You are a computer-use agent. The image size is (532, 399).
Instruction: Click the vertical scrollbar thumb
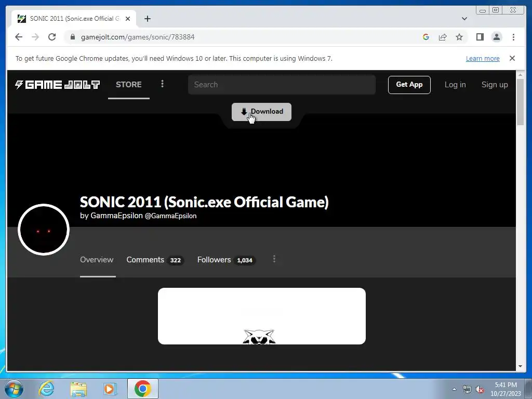tap(521, 102)
